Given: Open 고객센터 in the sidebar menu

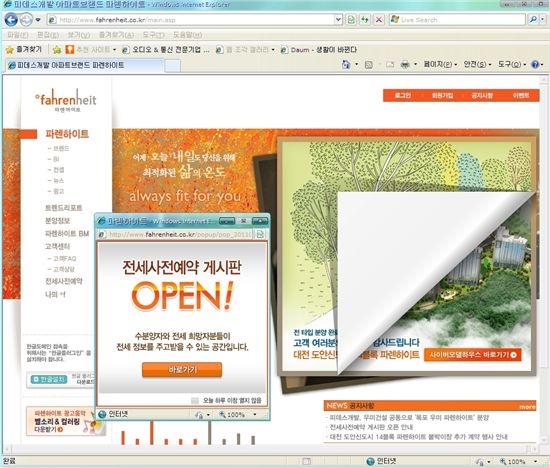Looking at the screenshot, I should [x=58, y=246].
